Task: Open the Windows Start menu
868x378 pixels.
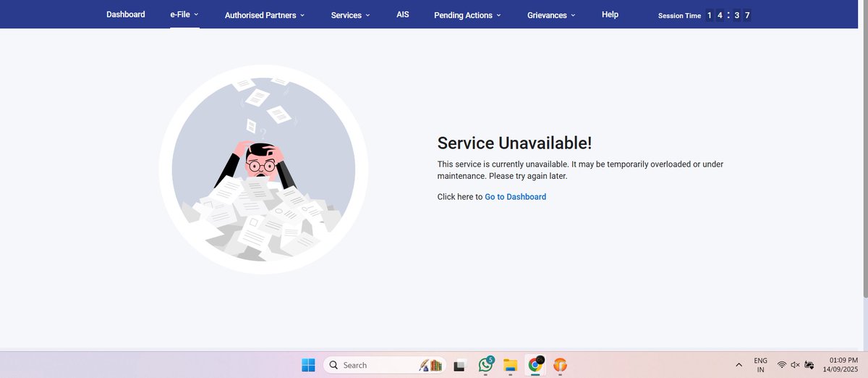Action: pos(308,365)
